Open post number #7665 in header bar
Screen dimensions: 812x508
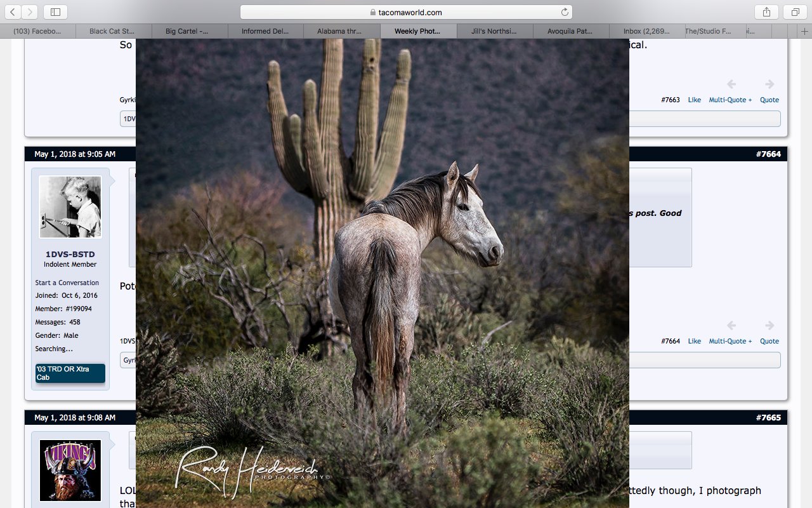(768, 418)
